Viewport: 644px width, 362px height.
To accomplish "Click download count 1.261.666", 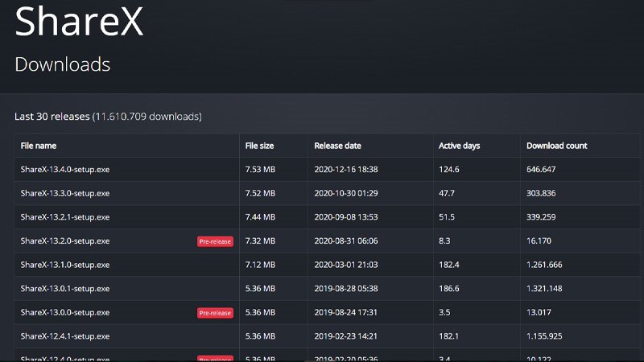I will pyautogui.click(x=544, y=265).
